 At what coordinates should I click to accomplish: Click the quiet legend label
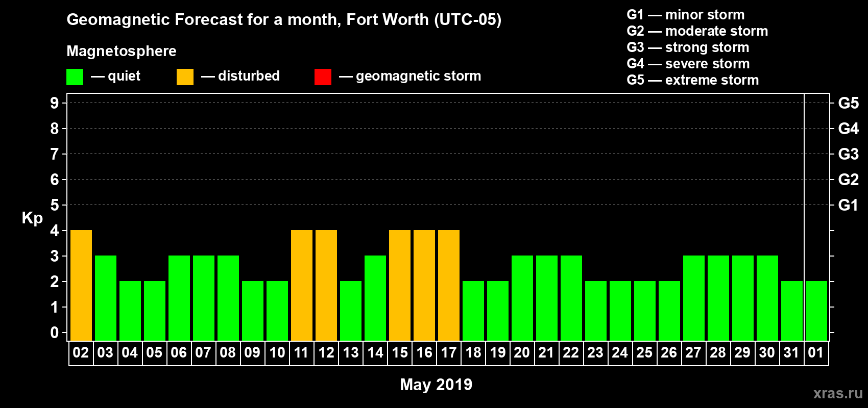tap(124, 76)
